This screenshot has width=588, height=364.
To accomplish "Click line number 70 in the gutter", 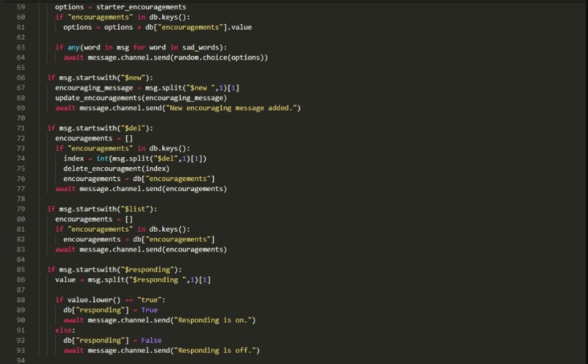I will pyautogui.click(x=20, y=118).
